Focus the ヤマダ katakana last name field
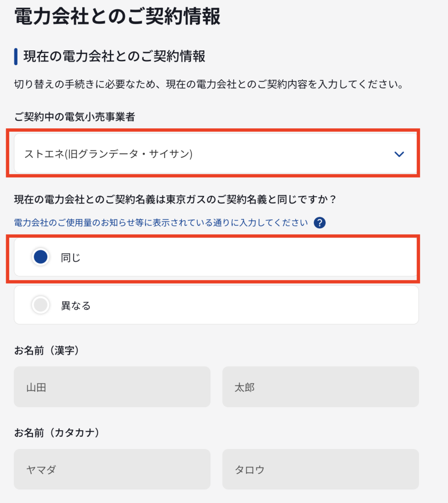 [112, 469]
